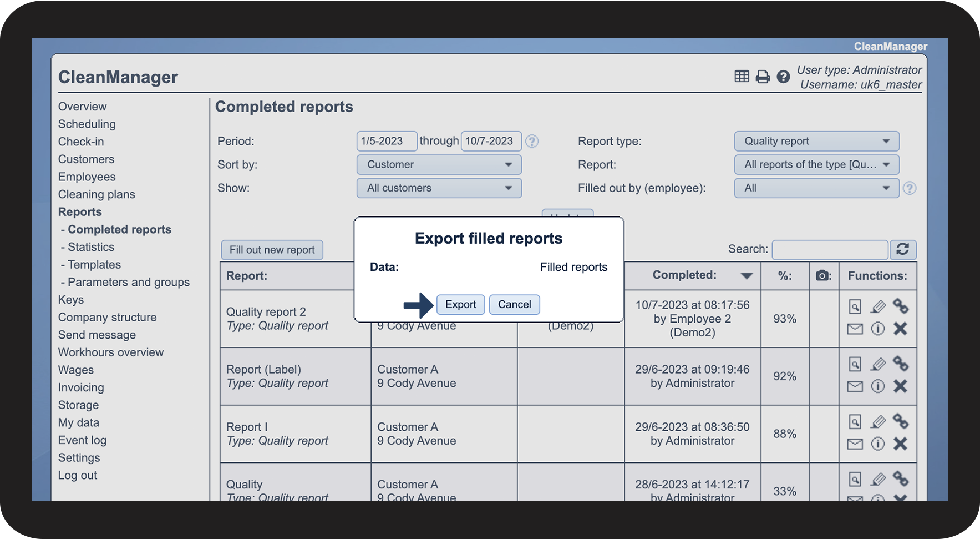Click the camera column header icon
The width and height of the screenshot is (980, 539).
(823, 276)
